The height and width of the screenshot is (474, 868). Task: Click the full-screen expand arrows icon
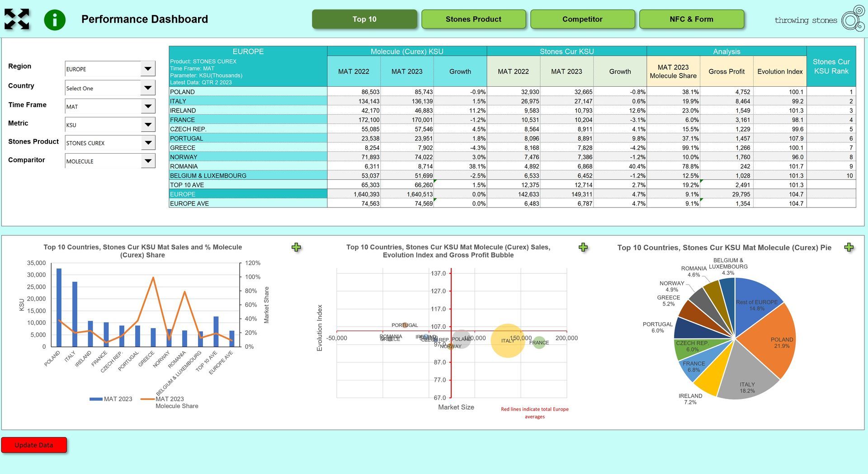coord(17,19)
